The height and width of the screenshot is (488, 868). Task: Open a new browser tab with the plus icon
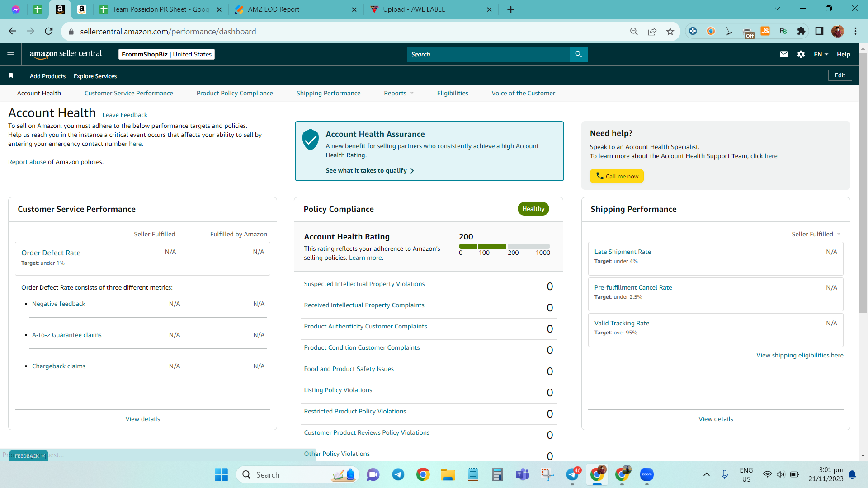pyautogui.click(x=511, y=9)
